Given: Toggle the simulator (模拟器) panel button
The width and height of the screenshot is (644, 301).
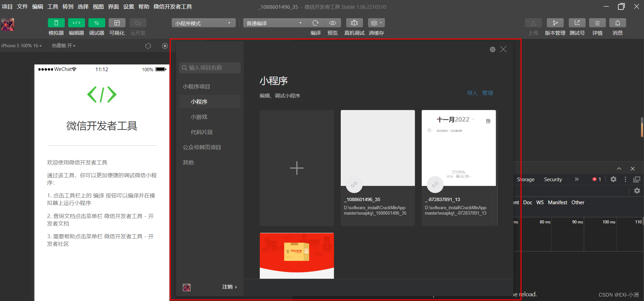Looking at the screenshot, I should 56,23.
